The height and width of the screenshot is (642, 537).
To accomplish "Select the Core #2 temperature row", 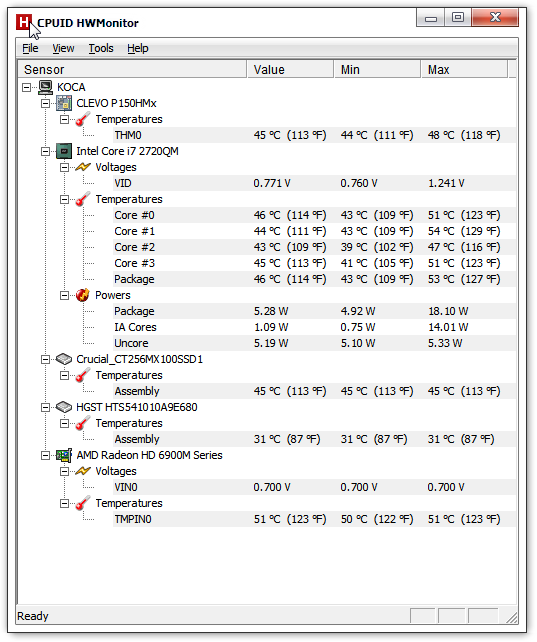I will click(314, 247).
